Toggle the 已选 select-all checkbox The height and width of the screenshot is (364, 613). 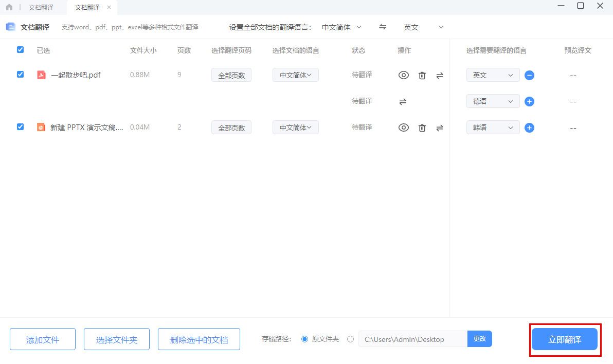point(21,50)
